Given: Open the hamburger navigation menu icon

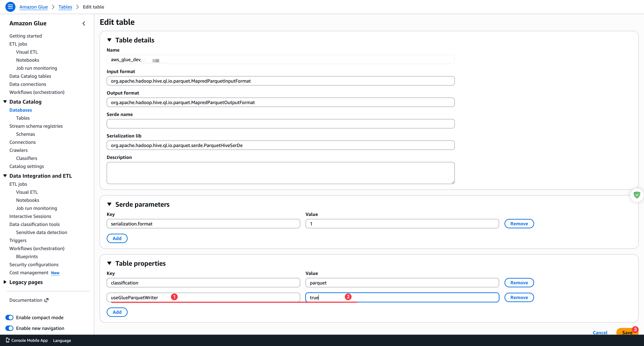Looking at the screenshot, I should 10,7.
